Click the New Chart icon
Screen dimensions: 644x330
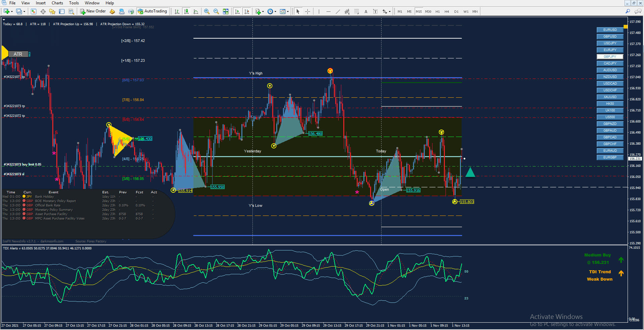click(6, 11)
